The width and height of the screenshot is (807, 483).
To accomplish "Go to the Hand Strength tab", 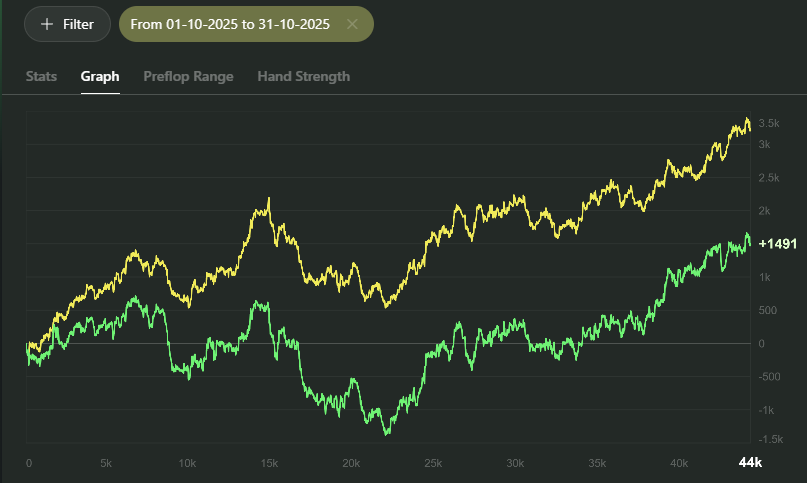I will (x=303, y=76).
